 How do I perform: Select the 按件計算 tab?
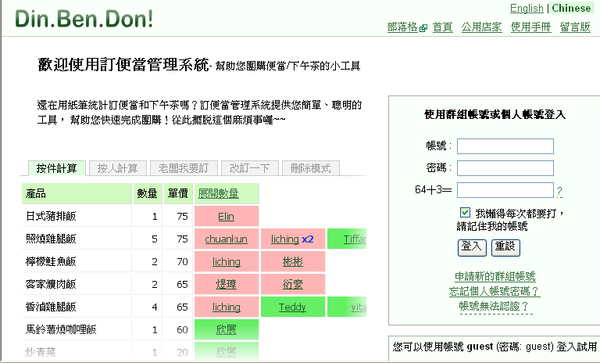(57, 168)
